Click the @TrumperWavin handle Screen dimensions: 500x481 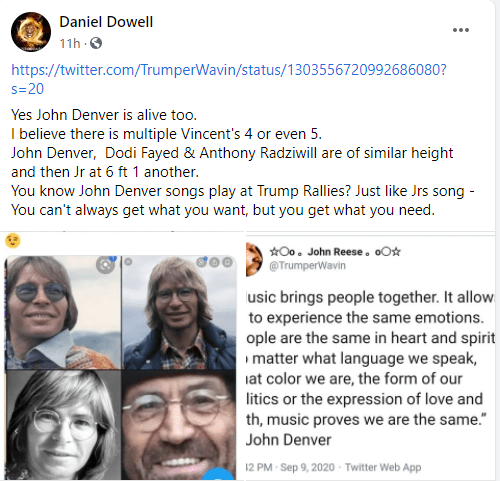(307, 266)
